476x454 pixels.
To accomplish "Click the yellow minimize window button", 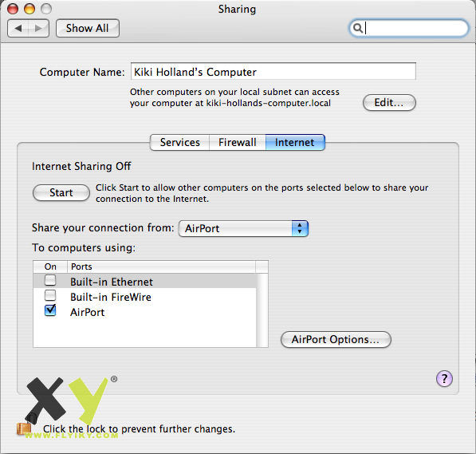I will pos(30,9).
